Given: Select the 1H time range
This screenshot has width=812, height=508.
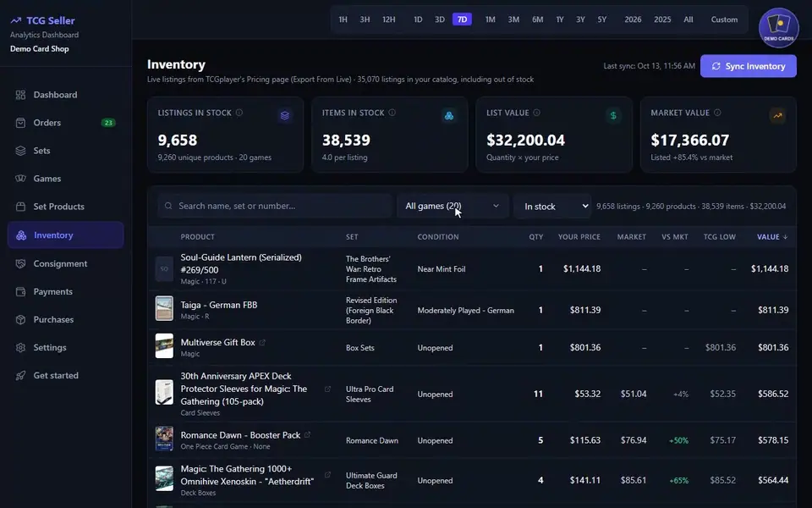Looking at the screenshot, I should click(343, 19).
